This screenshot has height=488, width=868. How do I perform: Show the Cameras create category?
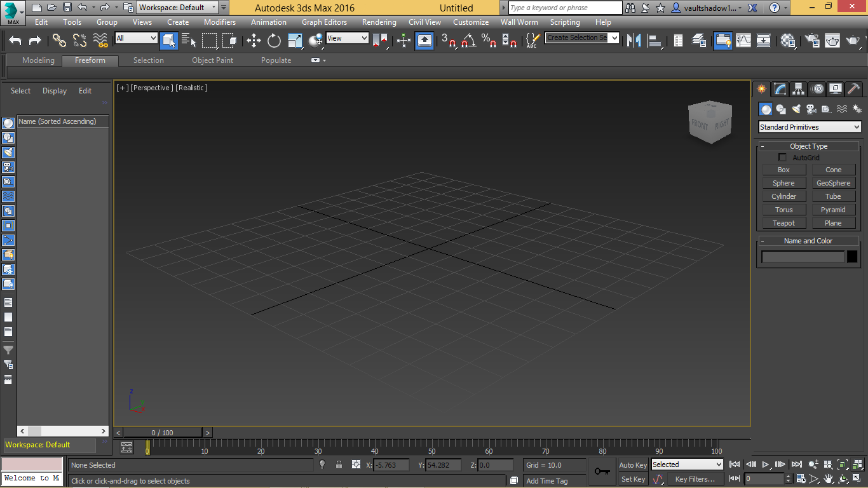(811, 109)
